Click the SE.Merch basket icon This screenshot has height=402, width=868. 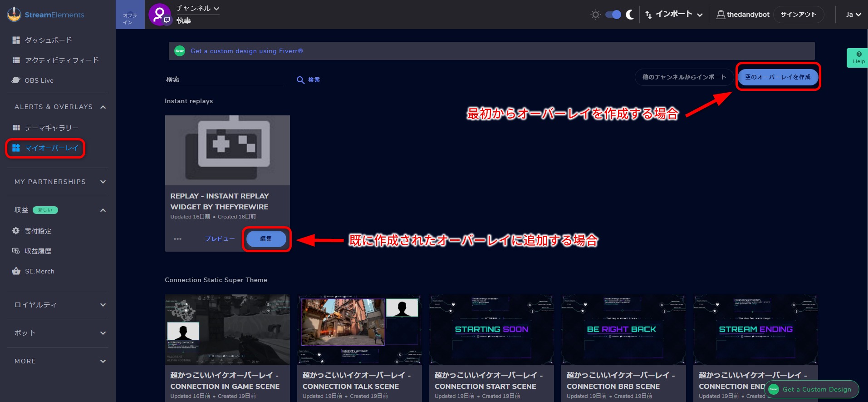point(16,271)
